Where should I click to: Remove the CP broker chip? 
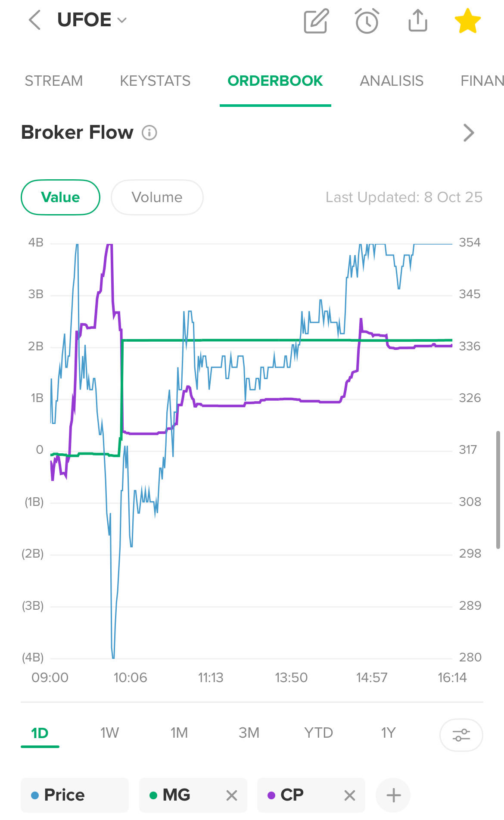click(350, 795)
